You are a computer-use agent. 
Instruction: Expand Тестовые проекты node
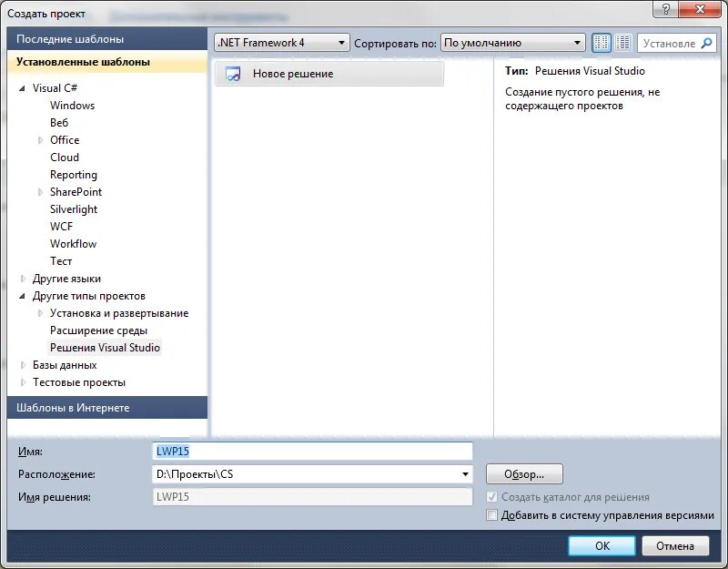coord(23,382)
